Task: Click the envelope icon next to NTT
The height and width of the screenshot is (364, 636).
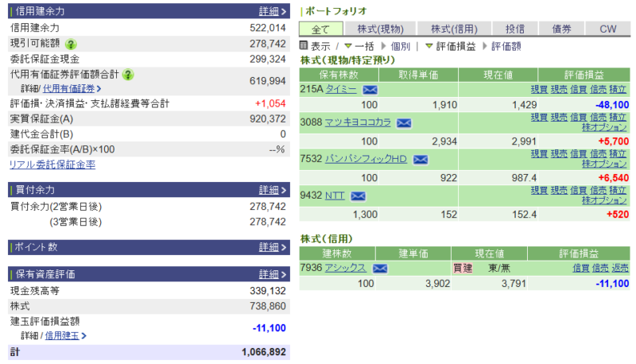Action: point(358,196)
